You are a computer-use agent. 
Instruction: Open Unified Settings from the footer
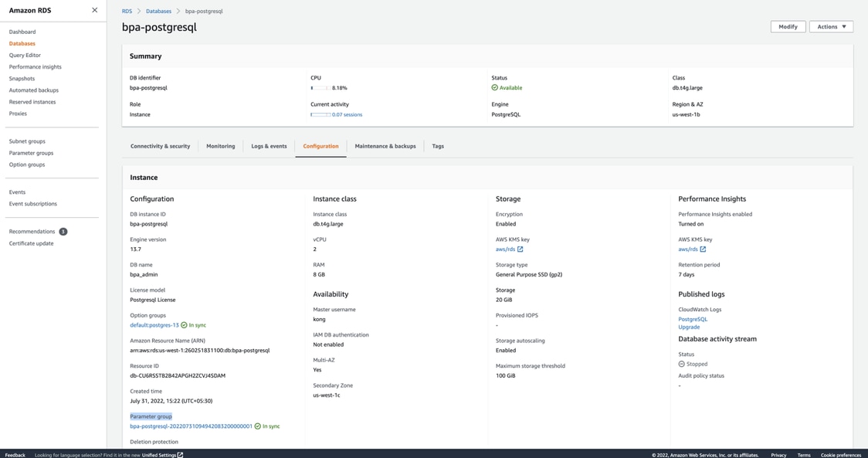pos(159,455)
